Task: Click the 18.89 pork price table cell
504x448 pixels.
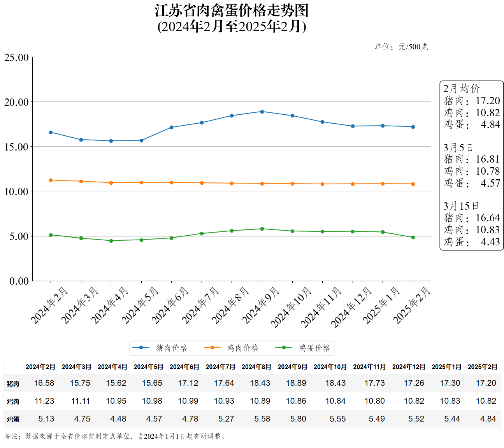Action: (x=296, y=383)
